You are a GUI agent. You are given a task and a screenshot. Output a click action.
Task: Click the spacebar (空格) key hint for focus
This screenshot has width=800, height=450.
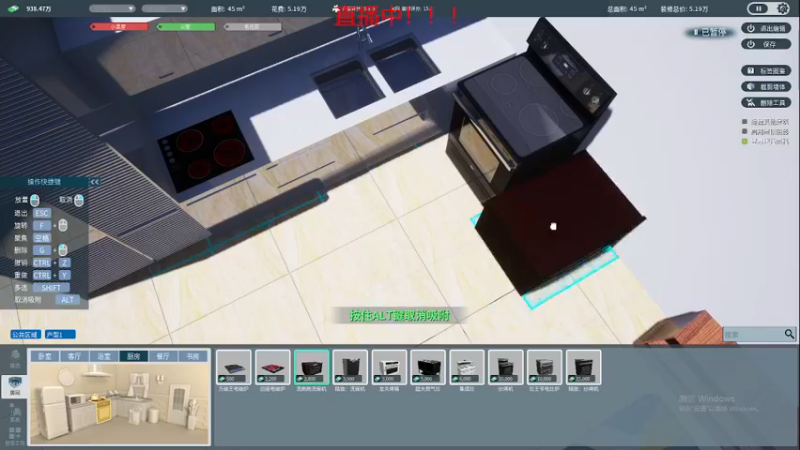pyautogui.click(x=42, y=238)
